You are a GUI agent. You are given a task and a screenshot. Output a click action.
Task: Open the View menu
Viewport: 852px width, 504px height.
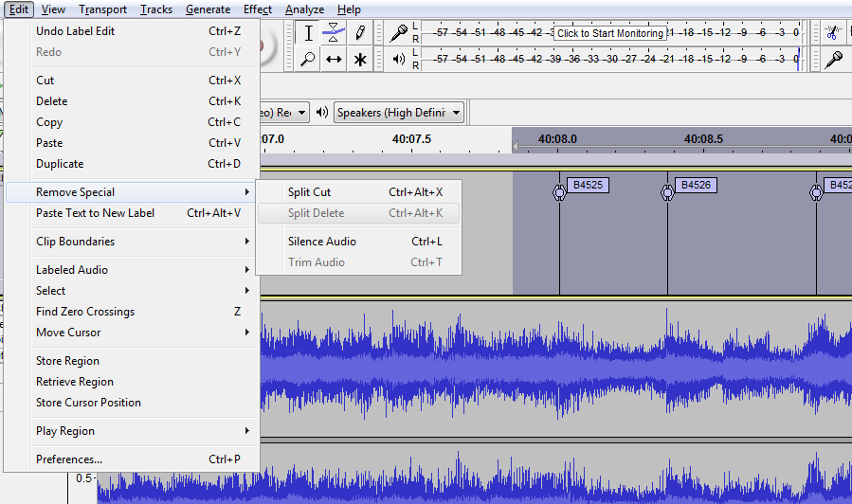(53, 9)
